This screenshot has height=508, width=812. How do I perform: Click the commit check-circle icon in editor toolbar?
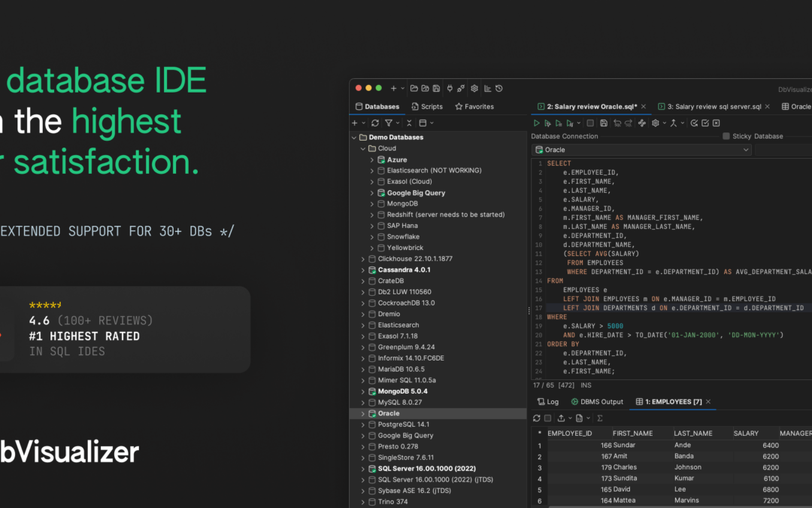click(695, 123)
